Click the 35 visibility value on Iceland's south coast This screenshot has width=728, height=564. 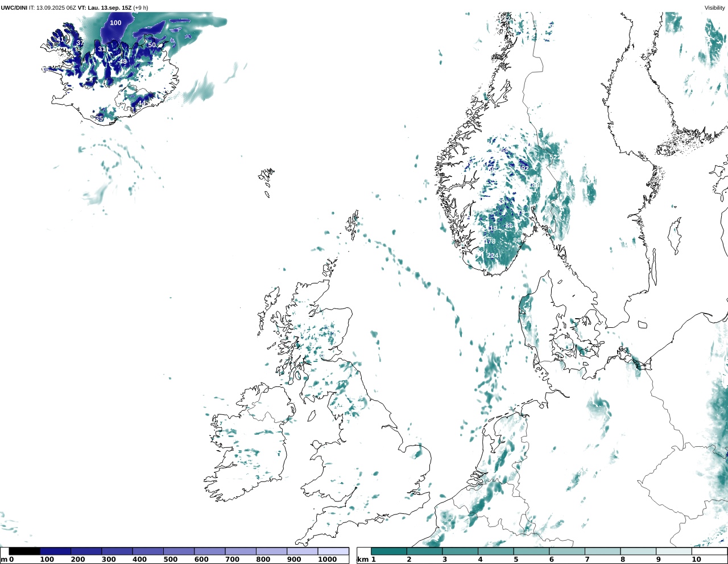click(100, 118)
